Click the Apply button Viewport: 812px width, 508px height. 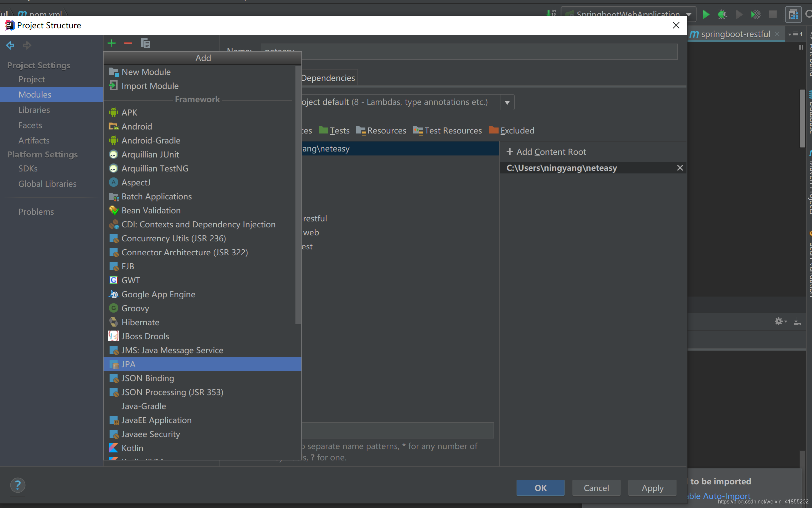click(x=652, y=488)
